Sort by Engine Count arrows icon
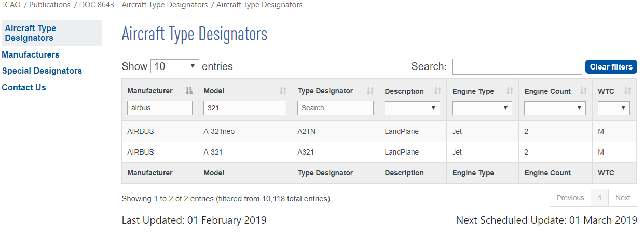The image size is (644, 235). point(583,91)
